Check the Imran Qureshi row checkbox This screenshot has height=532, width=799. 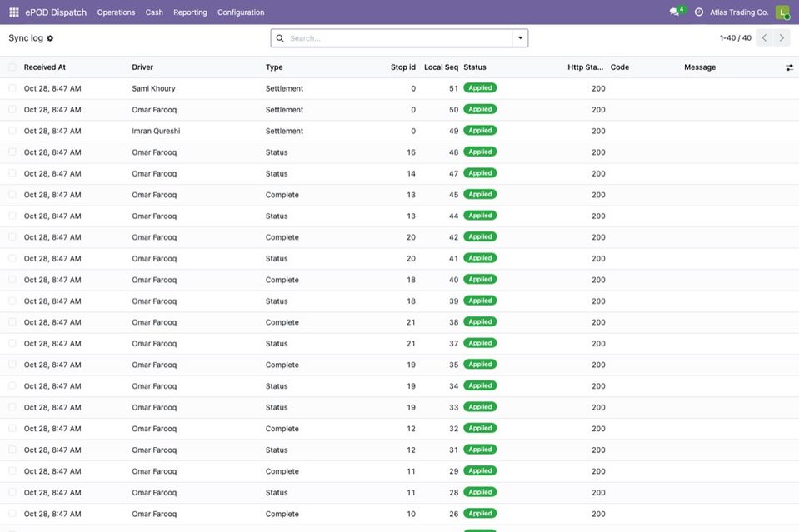pyautogui.click(x=12, y=131)
